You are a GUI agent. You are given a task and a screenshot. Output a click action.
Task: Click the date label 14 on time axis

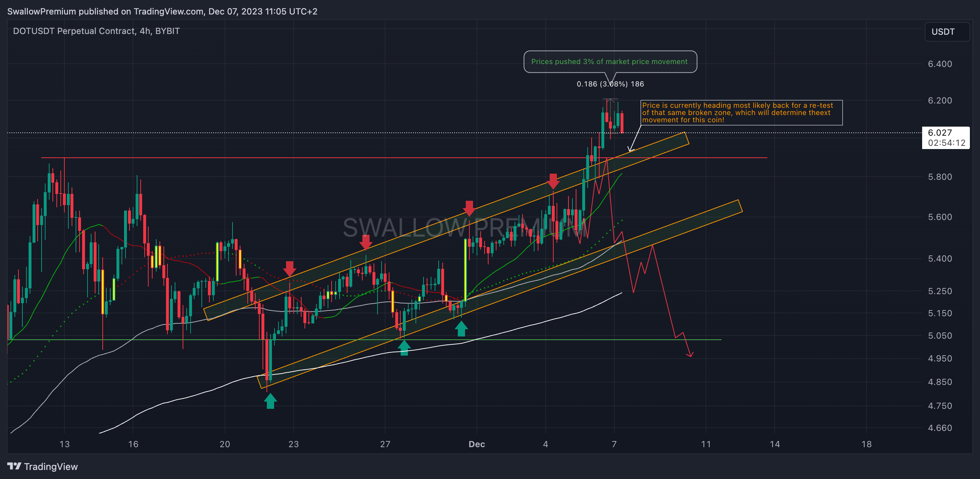(775, 444)
